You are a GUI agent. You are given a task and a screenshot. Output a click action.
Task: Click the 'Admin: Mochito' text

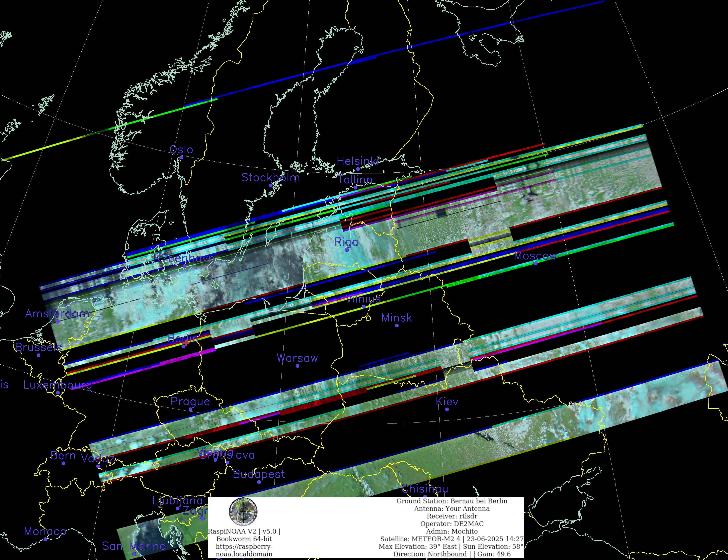[452, 531]
